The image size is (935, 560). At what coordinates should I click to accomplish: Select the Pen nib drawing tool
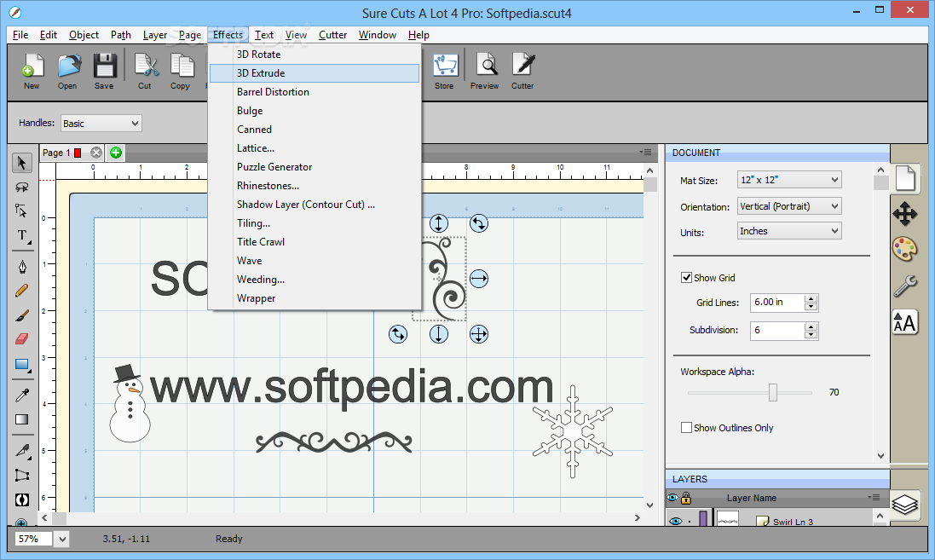click(x=22, y=267)
